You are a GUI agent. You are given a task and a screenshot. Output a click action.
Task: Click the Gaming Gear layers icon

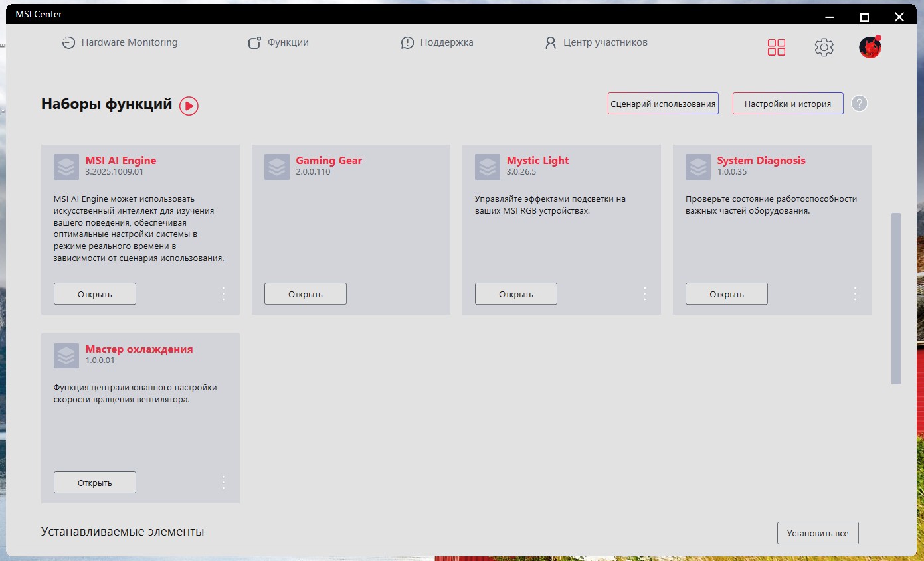(277, 167)
